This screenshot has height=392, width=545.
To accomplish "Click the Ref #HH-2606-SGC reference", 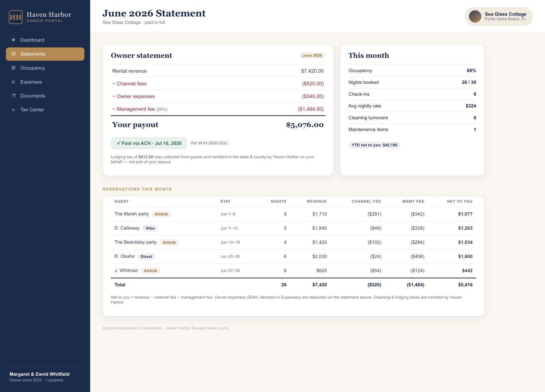I will (x=209, y=143).
